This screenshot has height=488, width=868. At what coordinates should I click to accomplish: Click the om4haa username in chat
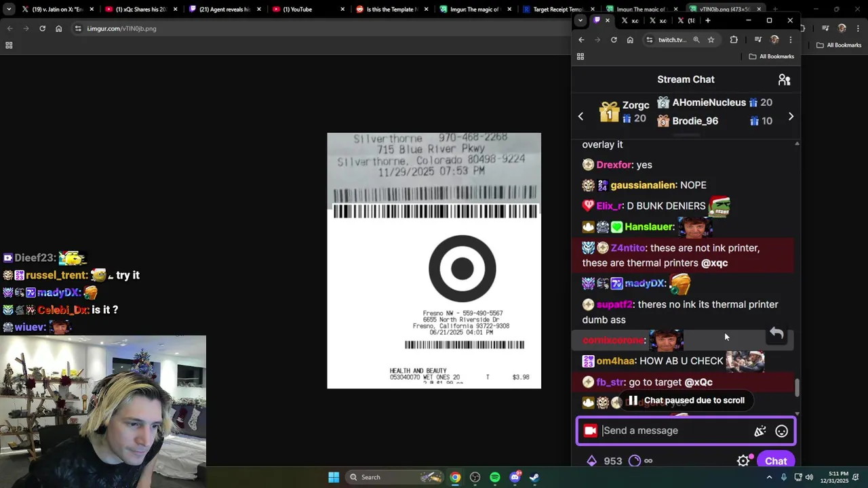[x=615, y=361]
